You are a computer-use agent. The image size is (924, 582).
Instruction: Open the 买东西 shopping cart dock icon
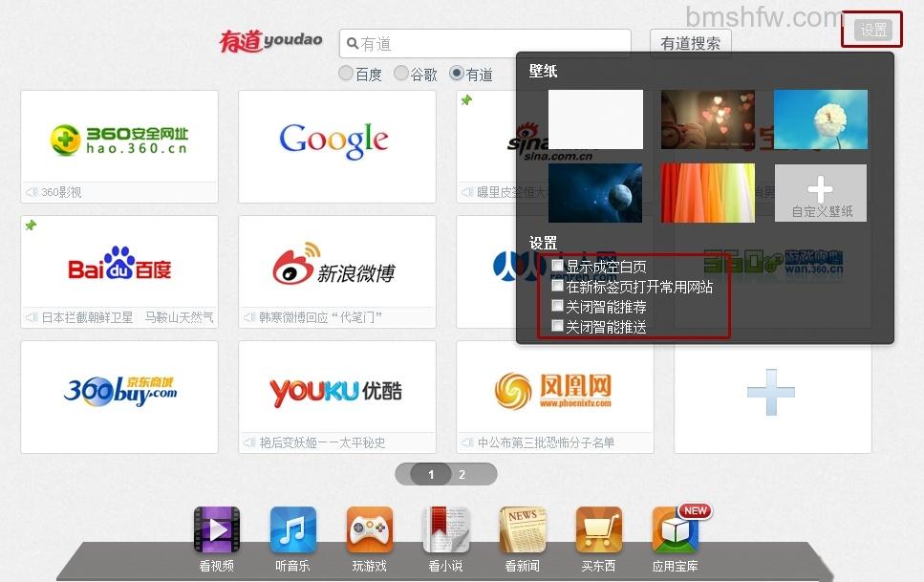599,530
